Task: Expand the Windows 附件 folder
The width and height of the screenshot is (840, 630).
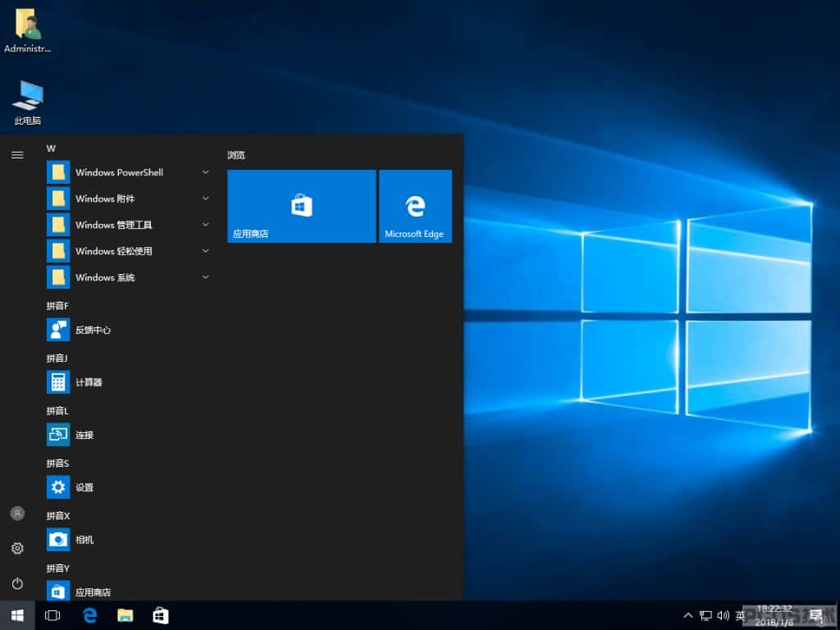Action: (129, 199)
